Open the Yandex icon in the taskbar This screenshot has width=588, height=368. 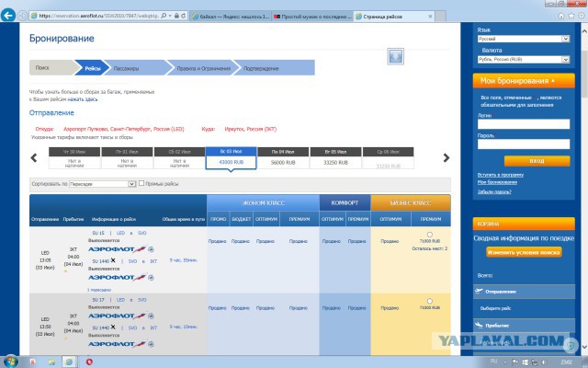(x=33, y=362)
